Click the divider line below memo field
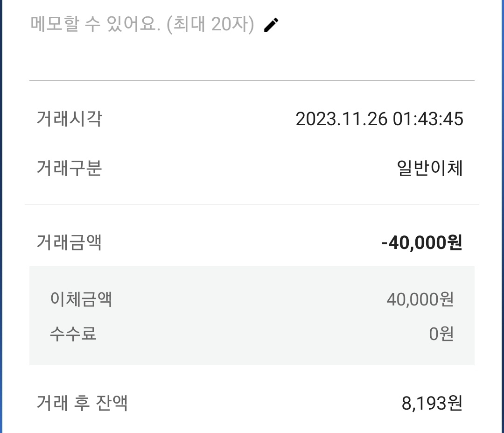504x433 pixels. click(x=252, y=80)
